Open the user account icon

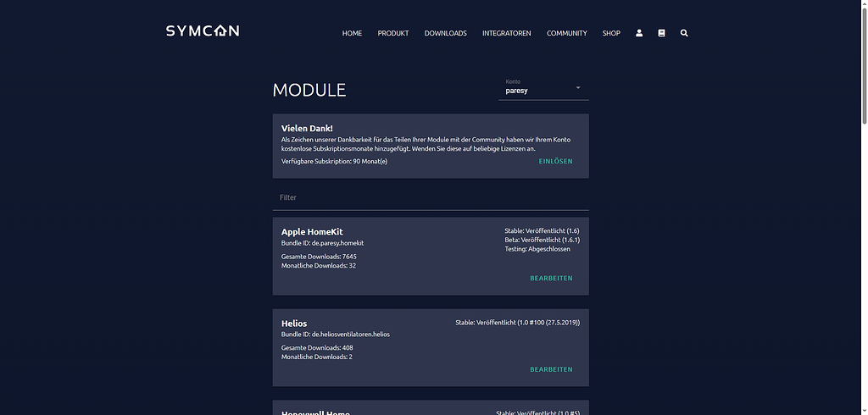click(x=639, y=33)
